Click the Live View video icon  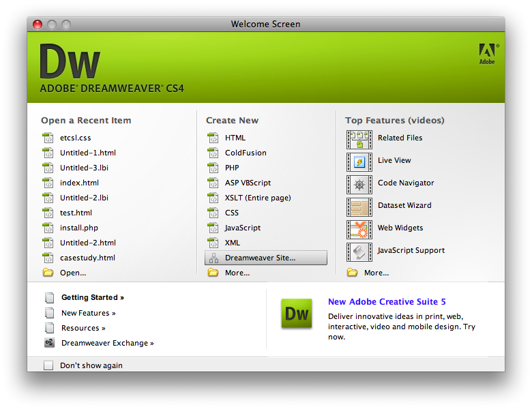coord(359,162)
